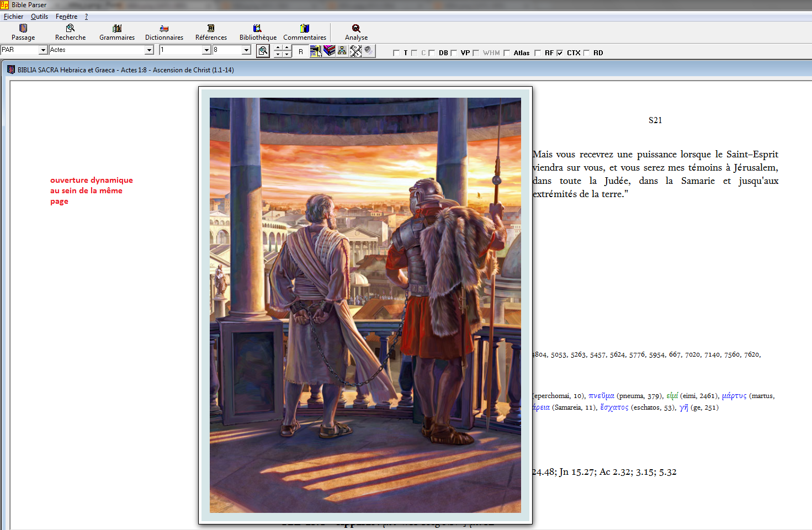
Task: Open the Analyse tool
Action: [x=356, y=33]
